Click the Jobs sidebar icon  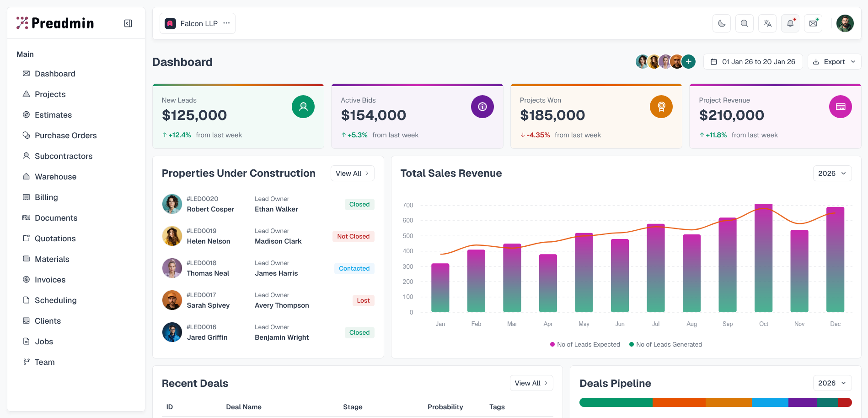pos(27,341)
